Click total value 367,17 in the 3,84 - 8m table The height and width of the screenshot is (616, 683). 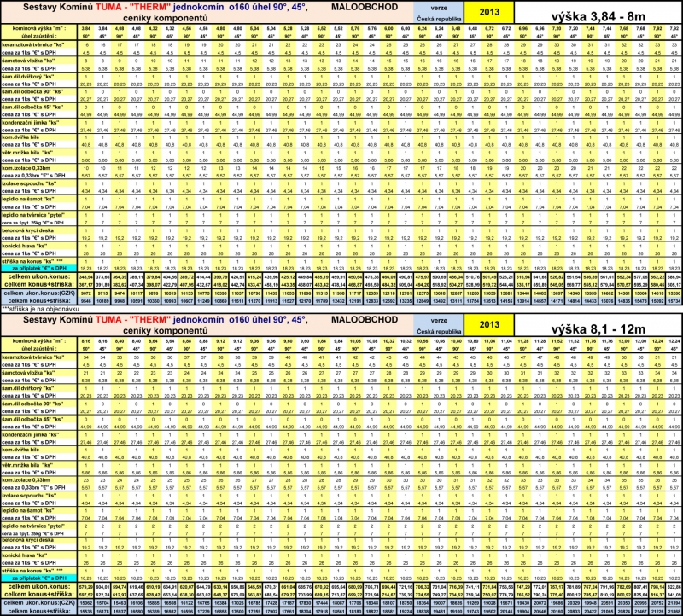86,284
